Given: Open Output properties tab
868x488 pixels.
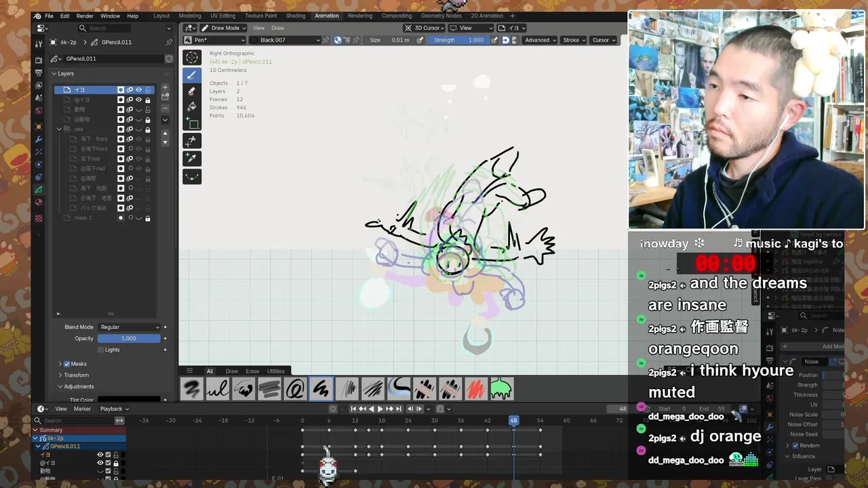Looking at the screenshot, I should 39,73.
